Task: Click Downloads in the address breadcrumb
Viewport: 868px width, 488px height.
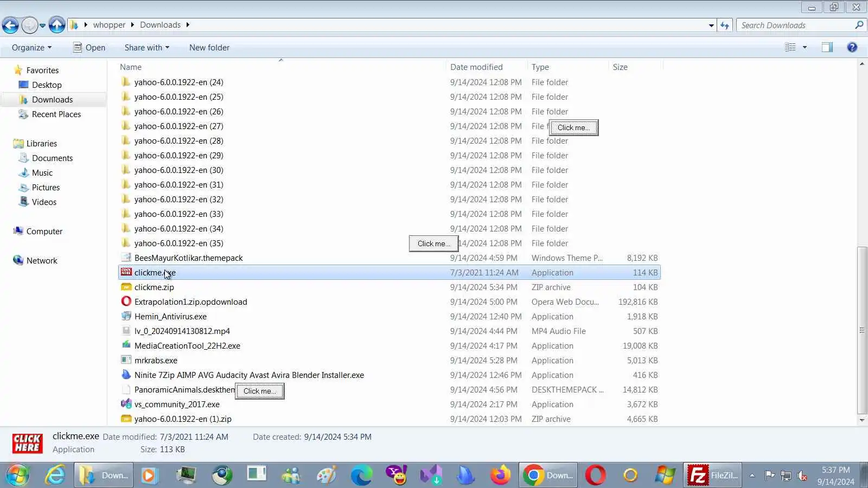Action: click(160, 24)
